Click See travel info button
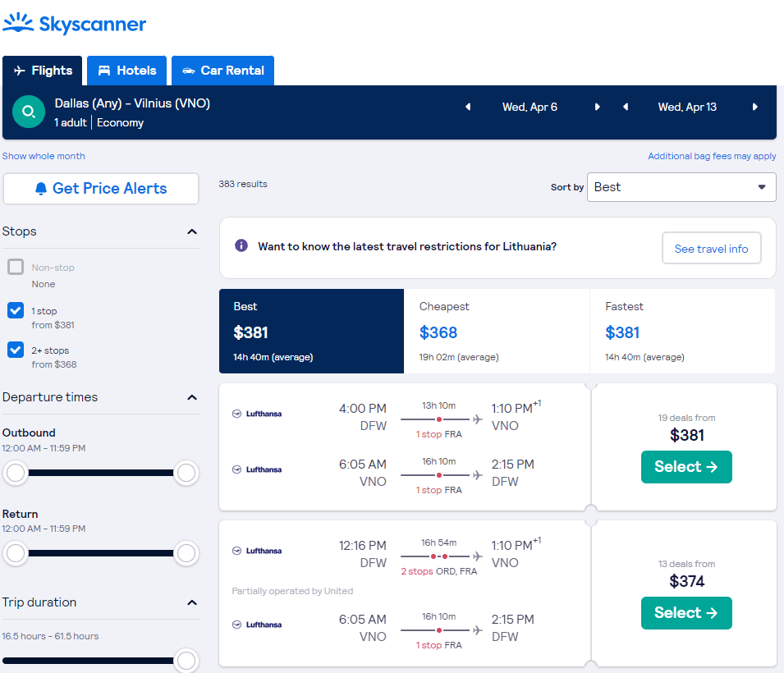784x673 pixels. click(x=711, y=248)
